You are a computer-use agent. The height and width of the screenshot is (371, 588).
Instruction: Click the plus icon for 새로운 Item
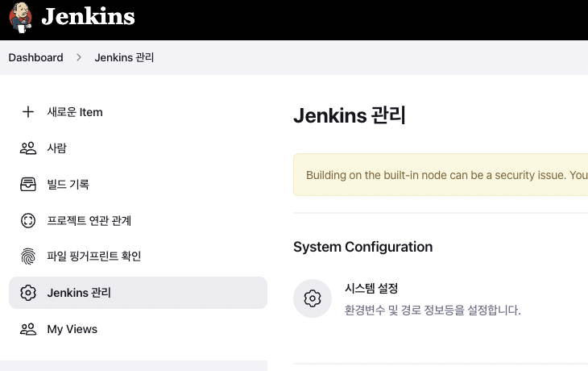pos(28,112)
